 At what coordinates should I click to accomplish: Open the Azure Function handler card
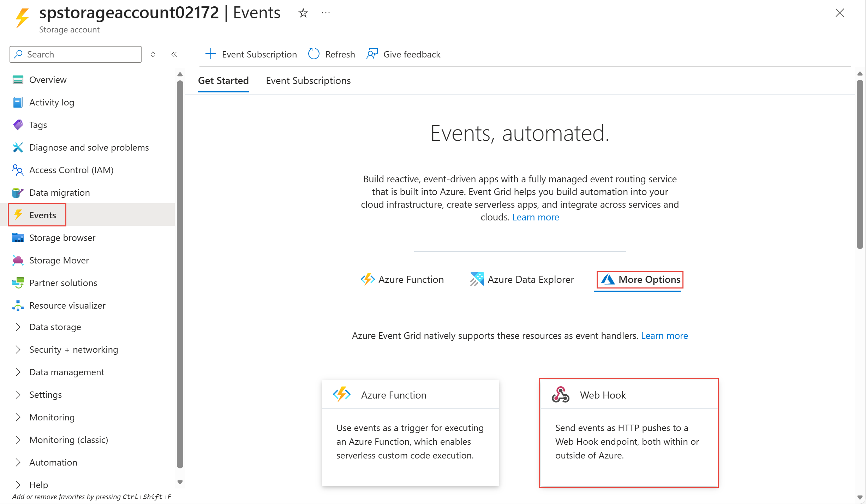(x=410, y=433)
